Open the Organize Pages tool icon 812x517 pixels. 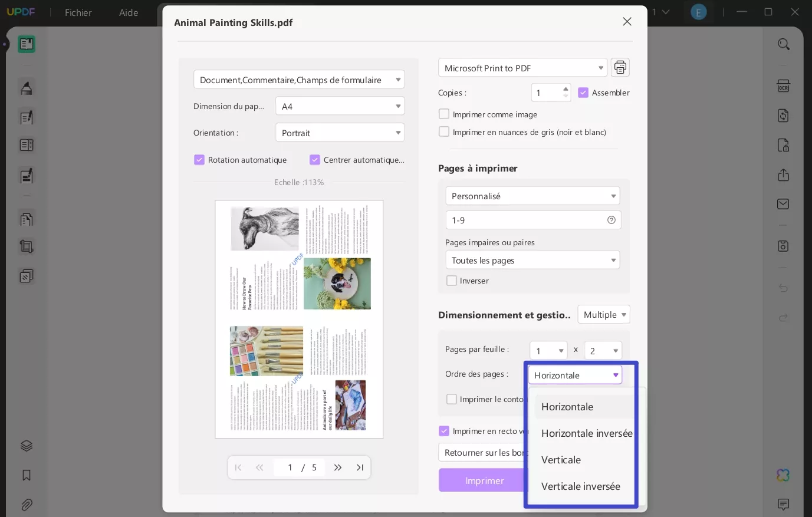coord(27,219)
